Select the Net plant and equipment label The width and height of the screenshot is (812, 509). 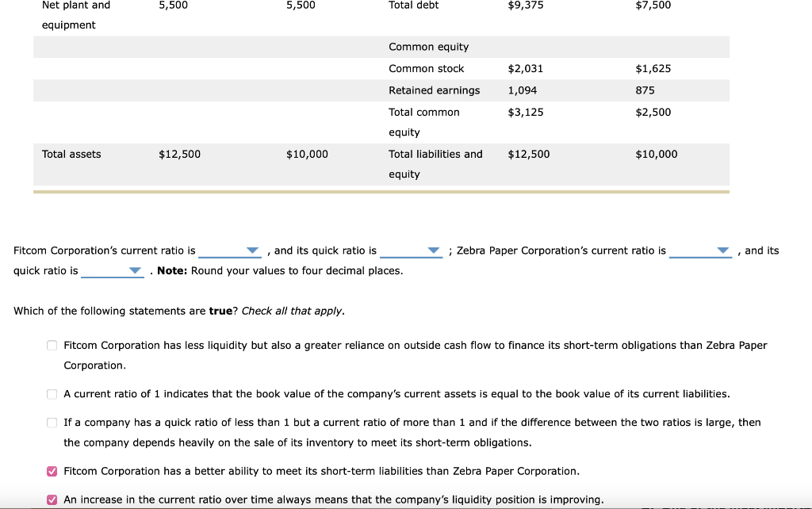[75, 13]
